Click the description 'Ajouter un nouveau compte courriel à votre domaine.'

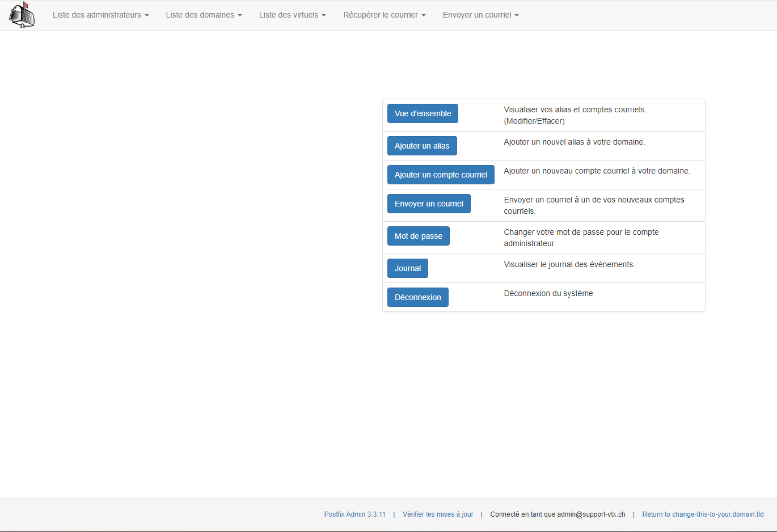click(597, 171)
